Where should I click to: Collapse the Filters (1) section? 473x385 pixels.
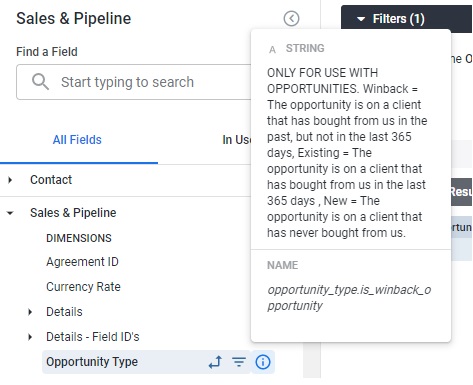[x=361, y=19]
